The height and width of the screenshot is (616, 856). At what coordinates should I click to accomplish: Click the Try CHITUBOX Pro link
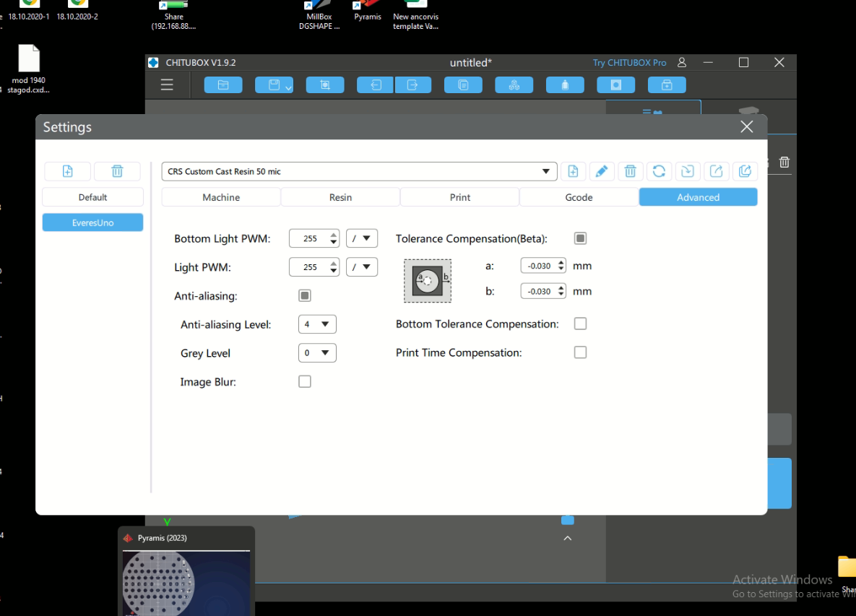coord(629,63)
